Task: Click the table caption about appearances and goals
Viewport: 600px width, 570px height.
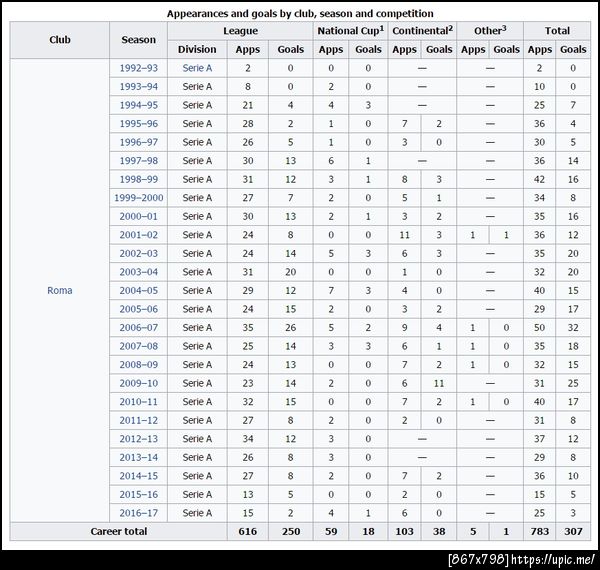Action: tap(300, 14)
